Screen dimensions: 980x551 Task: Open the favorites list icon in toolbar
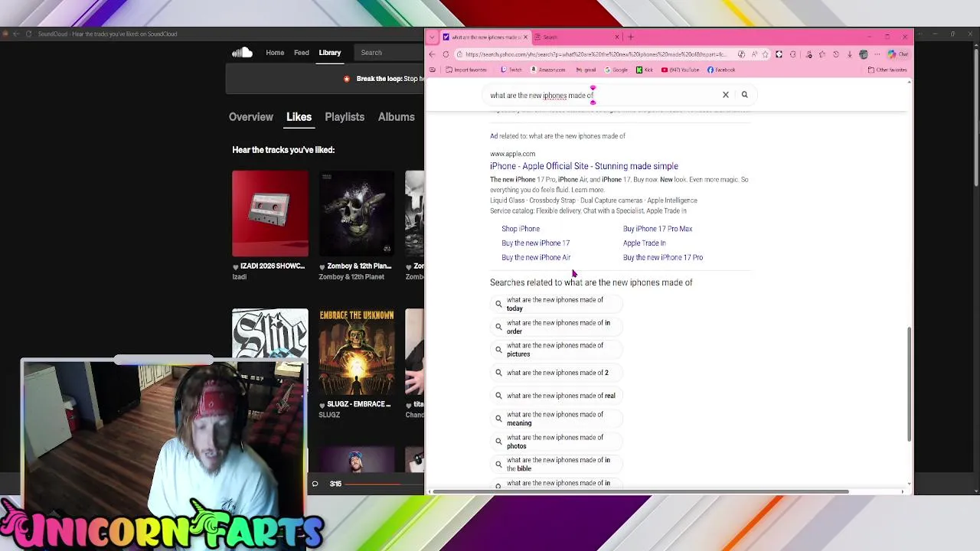pyautogui.click(x=822, y=54)
